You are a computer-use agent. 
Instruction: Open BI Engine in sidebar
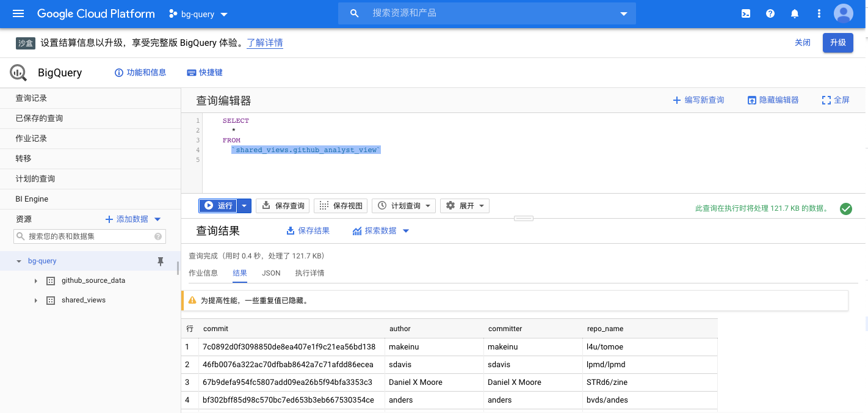point(90,199)
